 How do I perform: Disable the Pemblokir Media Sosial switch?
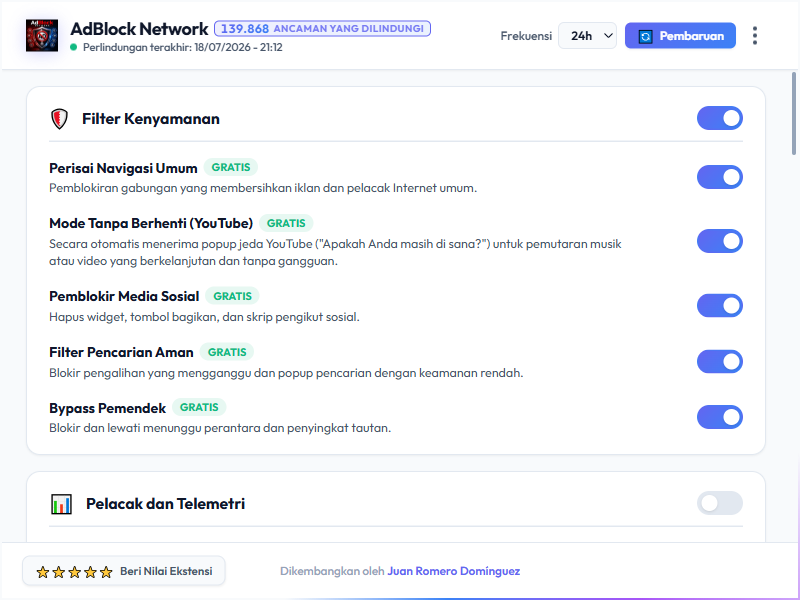point(719,306)
